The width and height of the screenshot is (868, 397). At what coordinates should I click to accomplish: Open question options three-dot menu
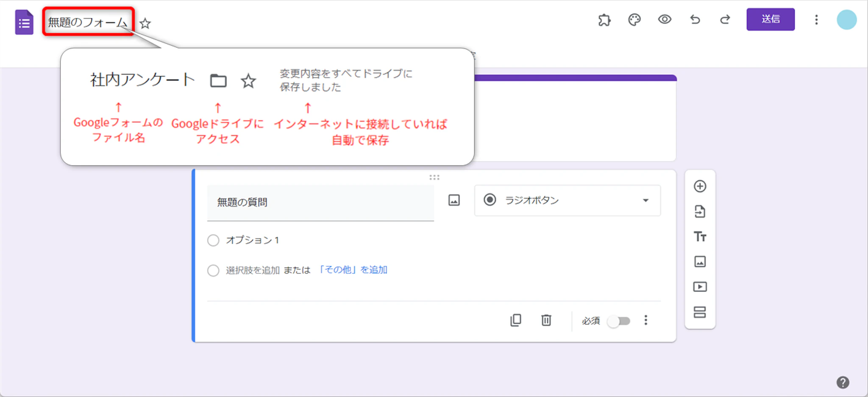645,320
